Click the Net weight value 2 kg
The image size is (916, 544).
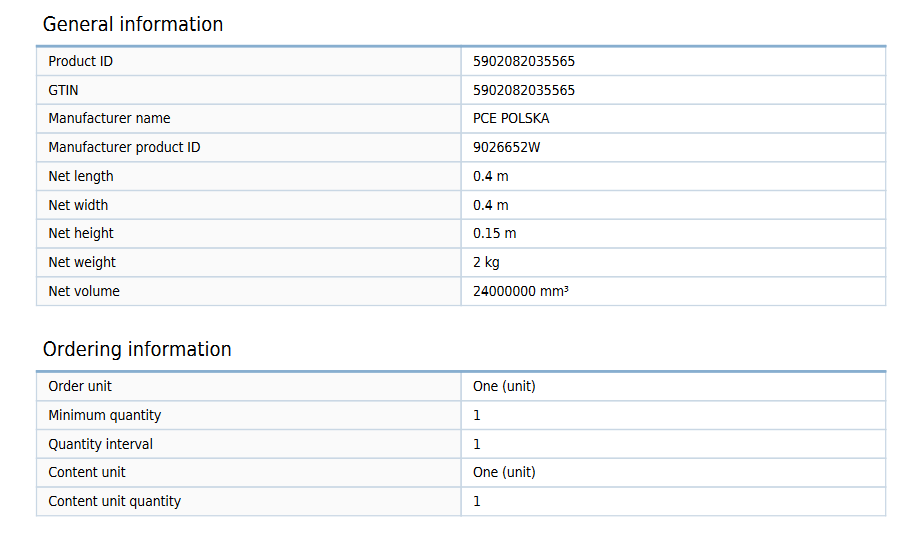point(486,262)
